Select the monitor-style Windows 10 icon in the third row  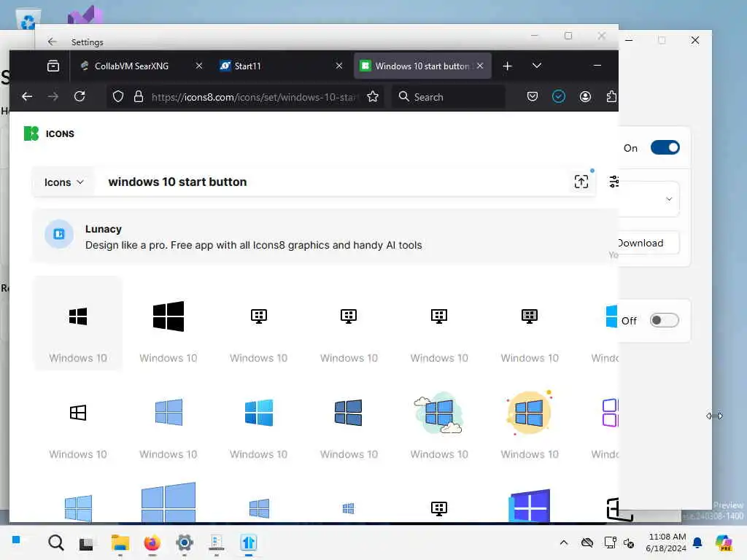438,508
